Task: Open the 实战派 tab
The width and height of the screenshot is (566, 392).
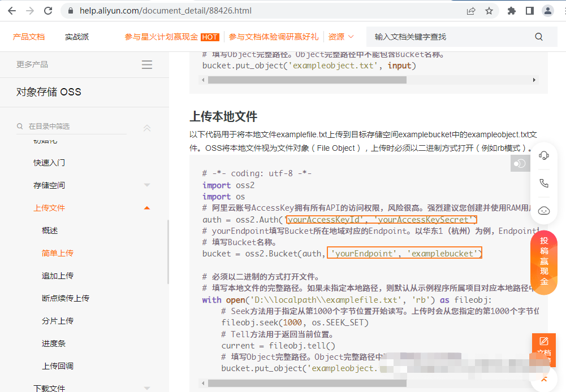Action: 77,37
